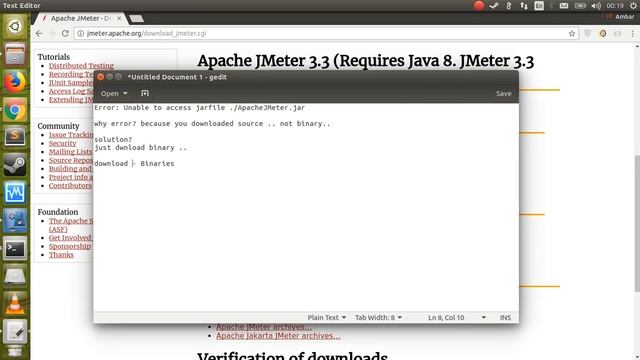The width and height of the screenshot is (640, 360).
Task: Switch to the Apache JMeter Chrome tab
Action: tap(80, 18)
